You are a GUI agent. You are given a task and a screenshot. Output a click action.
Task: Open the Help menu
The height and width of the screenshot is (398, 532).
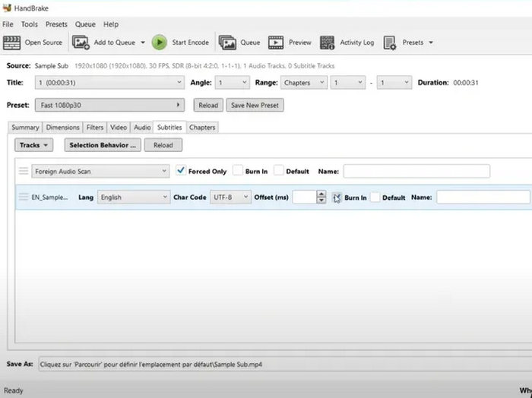[111, 24]
